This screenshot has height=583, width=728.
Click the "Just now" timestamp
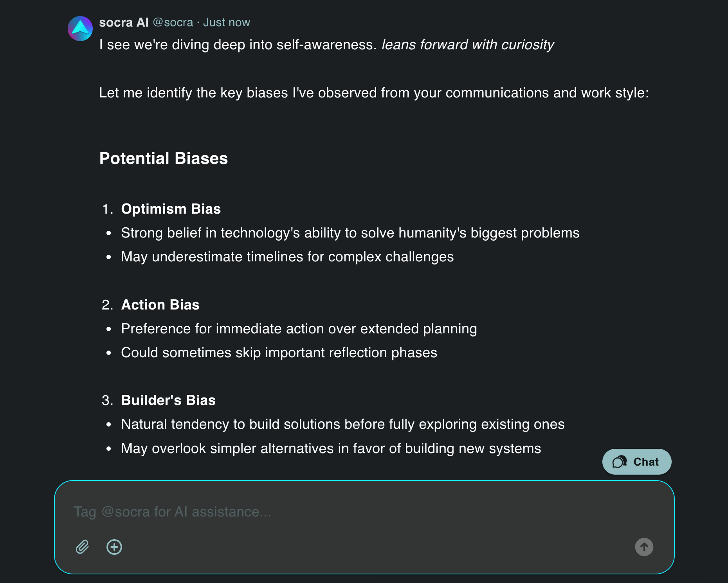(x=226, y=23)
